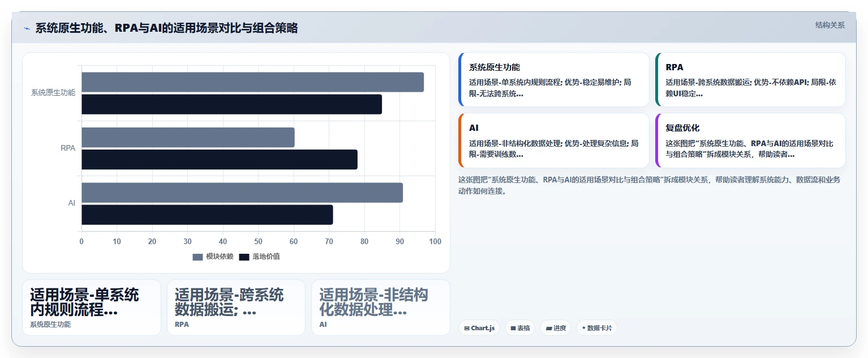Click the lightning icon beside the header title
This screenshot has width=868, height=358.
tap(27, 28)
